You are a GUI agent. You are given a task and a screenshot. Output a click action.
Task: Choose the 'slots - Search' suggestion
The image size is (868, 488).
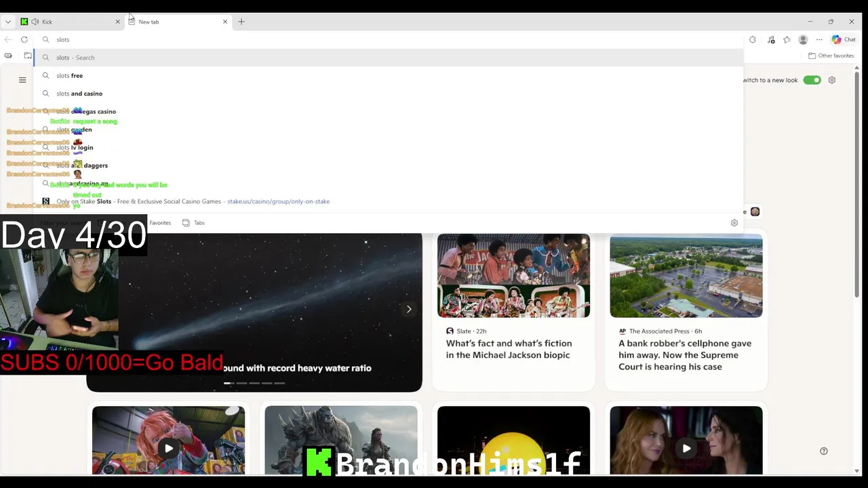point(389,58)
